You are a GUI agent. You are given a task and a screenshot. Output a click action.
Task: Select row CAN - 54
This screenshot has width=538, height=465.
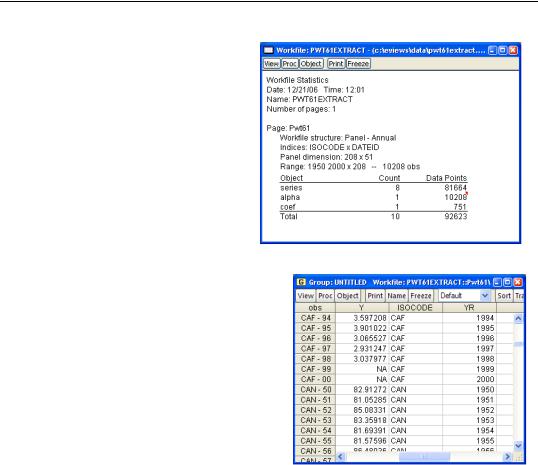(315, 431)
